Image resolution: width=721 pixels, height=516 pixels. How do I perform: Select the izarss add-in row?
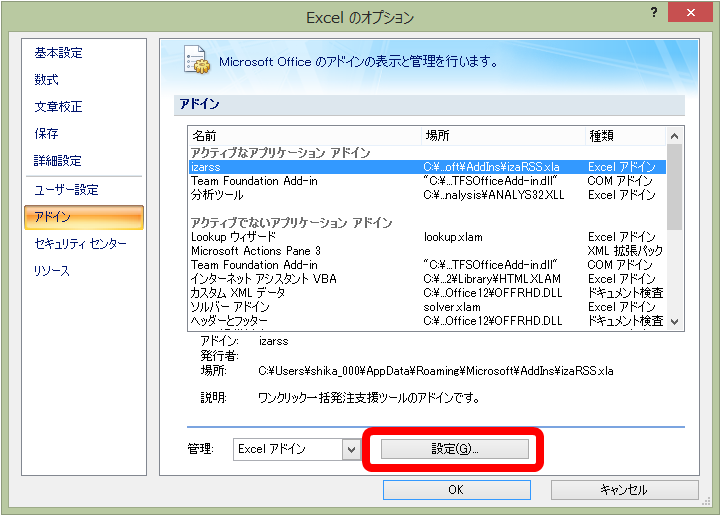[428, 167]
